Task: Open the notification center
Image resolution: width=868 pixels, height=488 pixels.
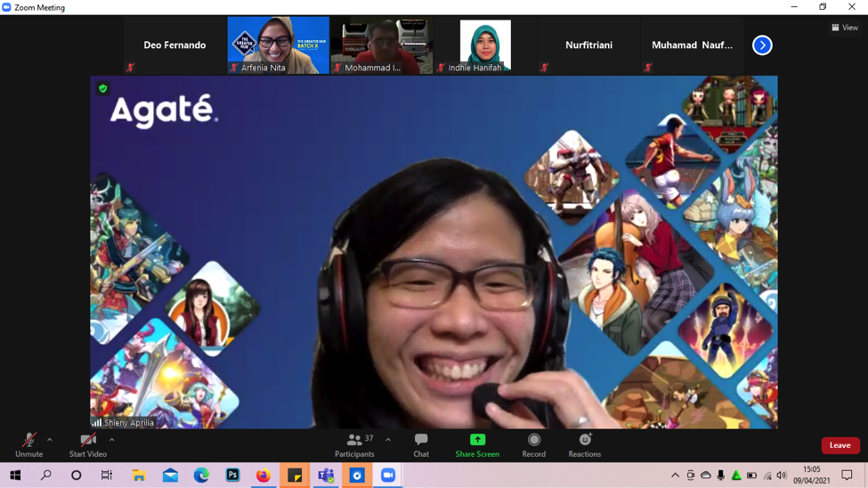Action: click(847, 476)
